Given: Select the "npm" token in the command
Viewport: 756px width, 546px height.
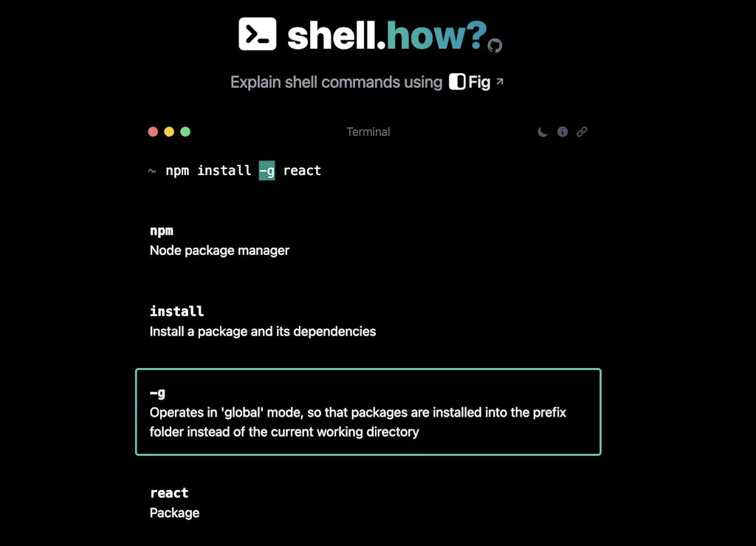Looking at the screenshot, I should [x=177, y=171].
